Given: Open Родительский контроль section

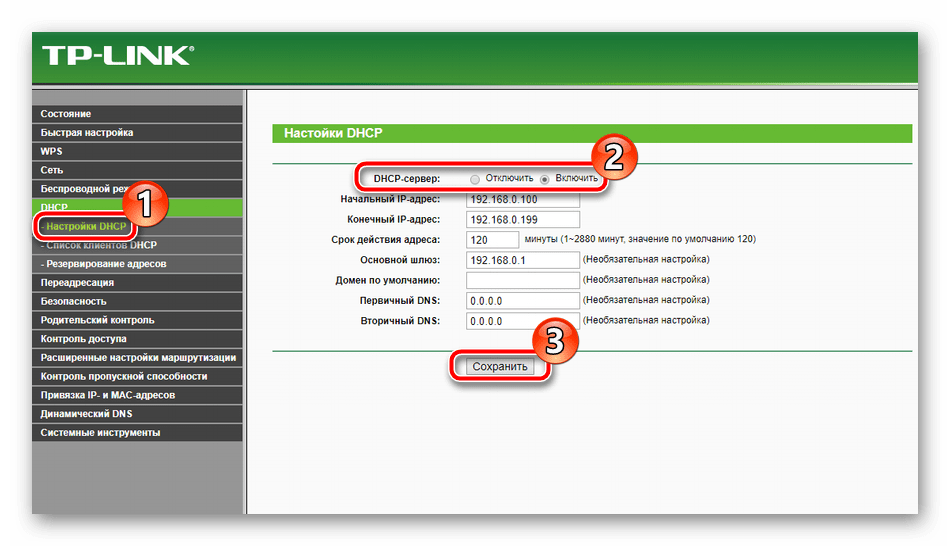Looking at the screenshot, I should (x=137, y=320).
